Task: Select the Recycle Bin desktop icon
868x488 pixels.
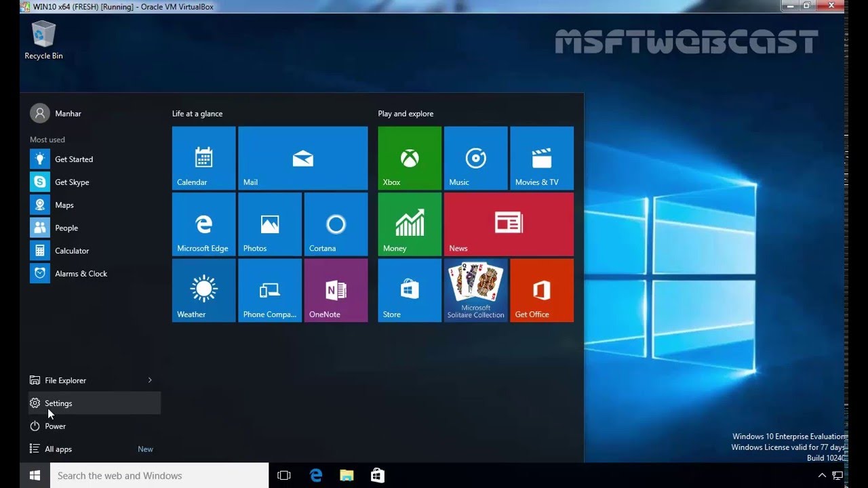Action: pos(43,40)
